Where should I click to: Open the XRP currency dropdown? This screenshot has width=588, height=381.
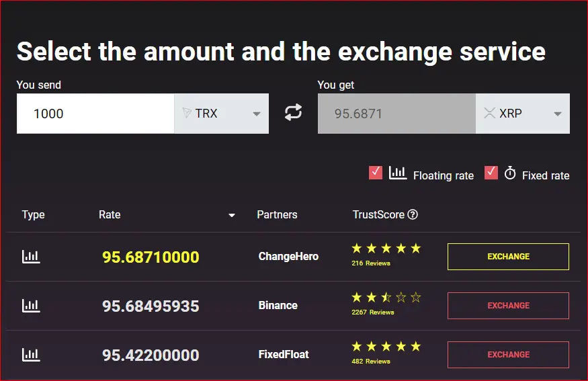coord(523,114)
